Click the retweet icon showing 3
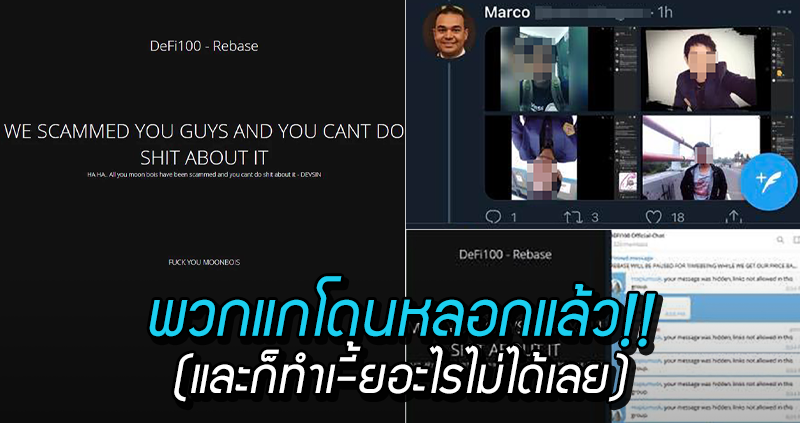Screen dimensions: 800x423 coord(573,218)
